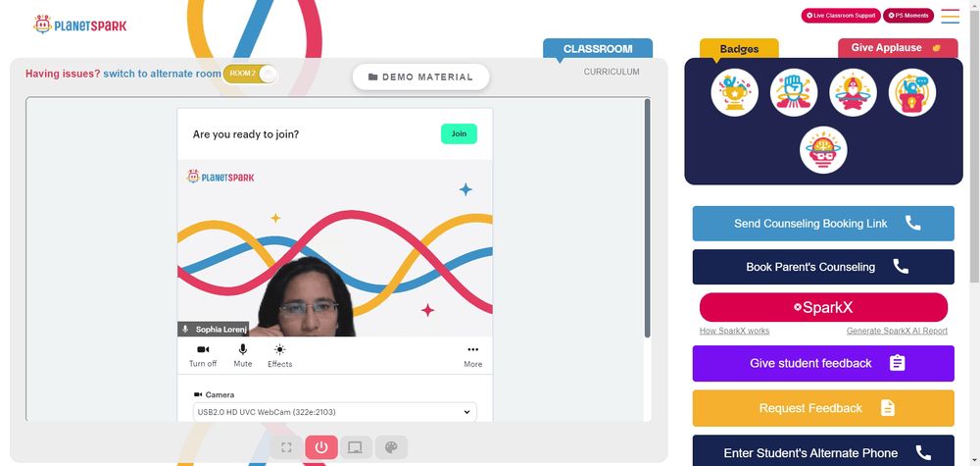
Task: Switch to the CLASSROOM tab
Action: click(598, 49)
